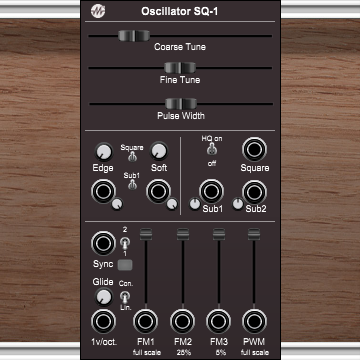This screenshot has width=360, height=360.
Task: Click the FM3 input jack
Action: 219,321
